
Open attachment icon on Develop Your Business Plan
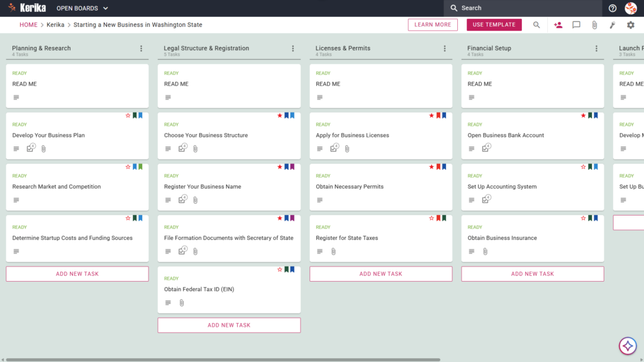point(43,149)
